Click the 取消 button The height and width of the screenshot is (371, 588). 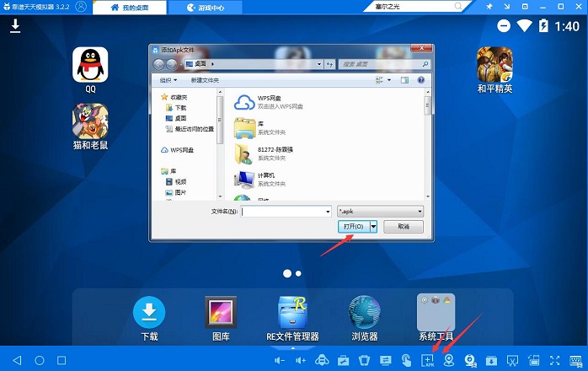[404, 227]
